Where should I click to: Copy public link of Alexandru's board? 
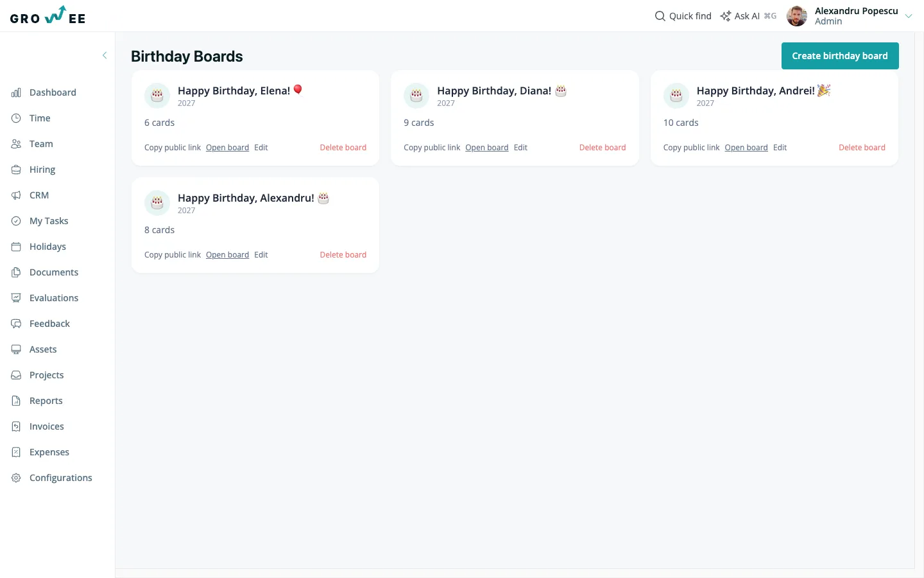173,255
